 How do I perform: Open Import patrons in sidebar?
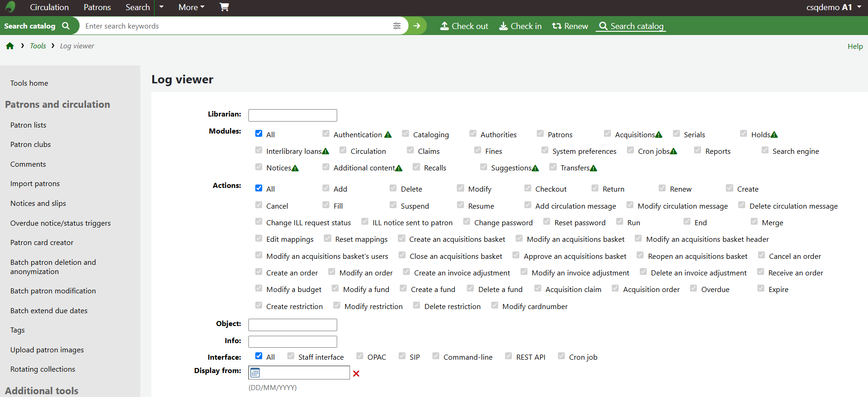point(35,183)
